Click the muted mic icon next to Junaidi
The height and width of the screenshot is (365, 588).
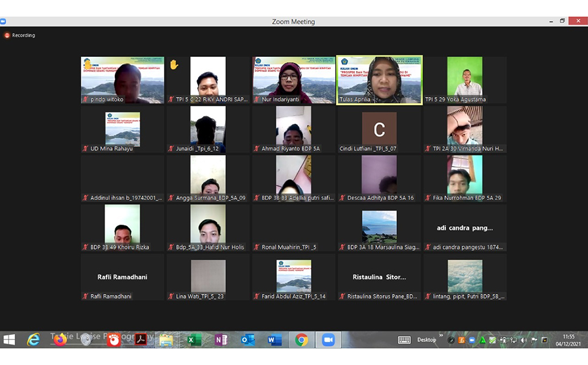pos(171,149)
